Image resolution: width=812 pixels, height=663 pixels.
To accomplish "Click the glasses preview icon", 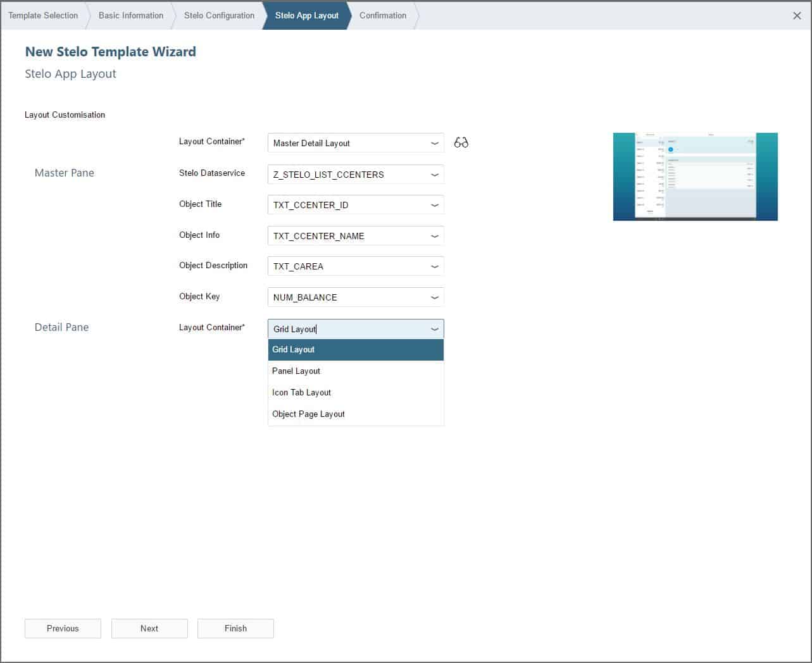I will [461, 143].
